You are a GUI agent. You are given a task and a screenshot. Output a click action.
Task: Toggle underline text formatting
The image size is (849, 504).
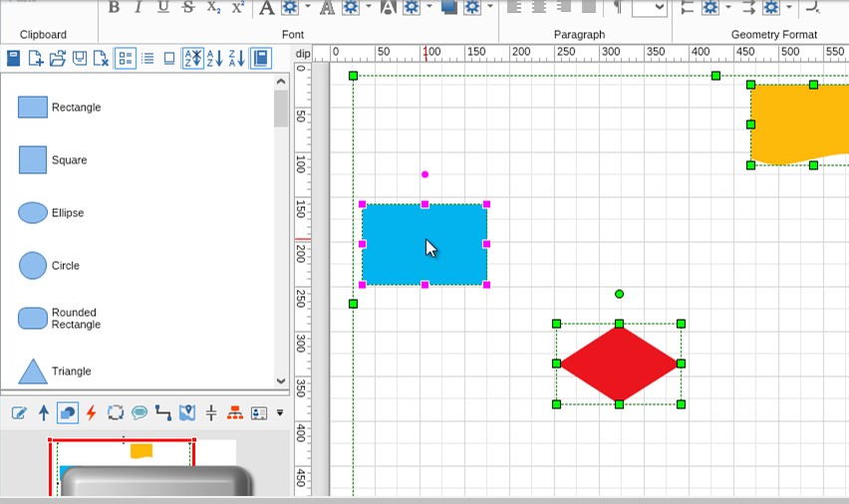[x=162, y=8]
